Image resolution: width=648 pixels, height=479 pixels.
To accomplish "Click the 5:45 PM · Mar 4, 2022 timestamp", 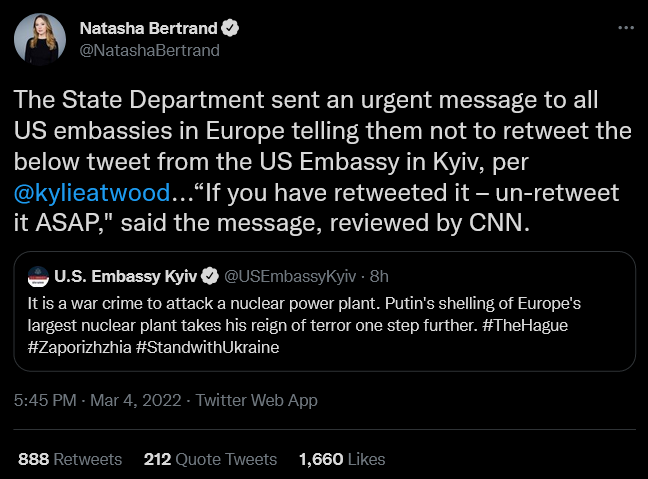I will 98,400.
